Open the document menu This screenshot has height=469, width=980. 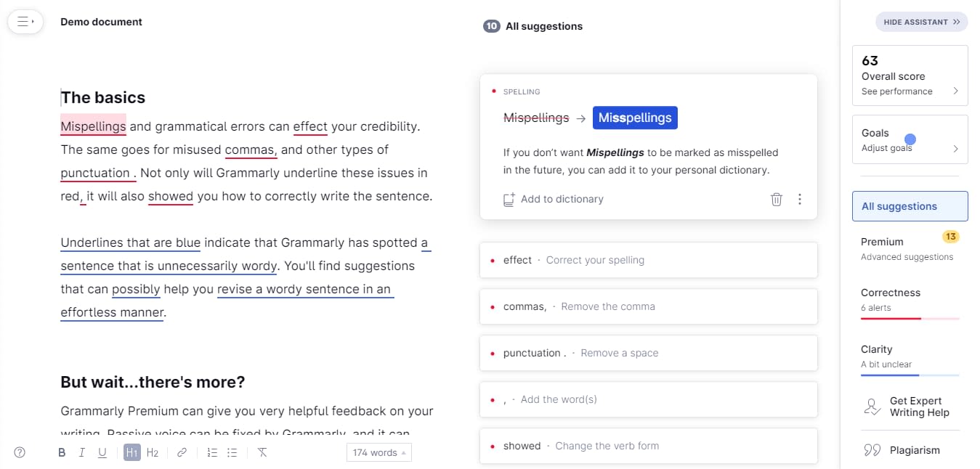[25, 22]
